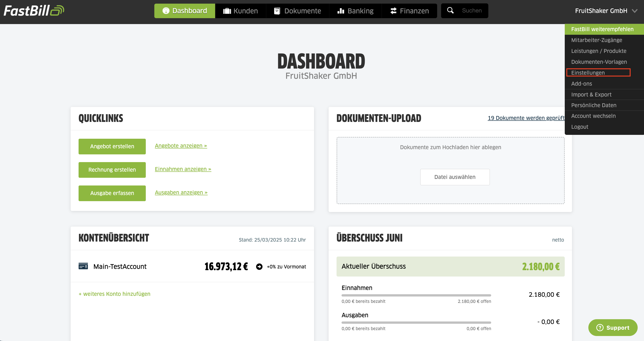Click the Dokumente page icon

point(277,11)
